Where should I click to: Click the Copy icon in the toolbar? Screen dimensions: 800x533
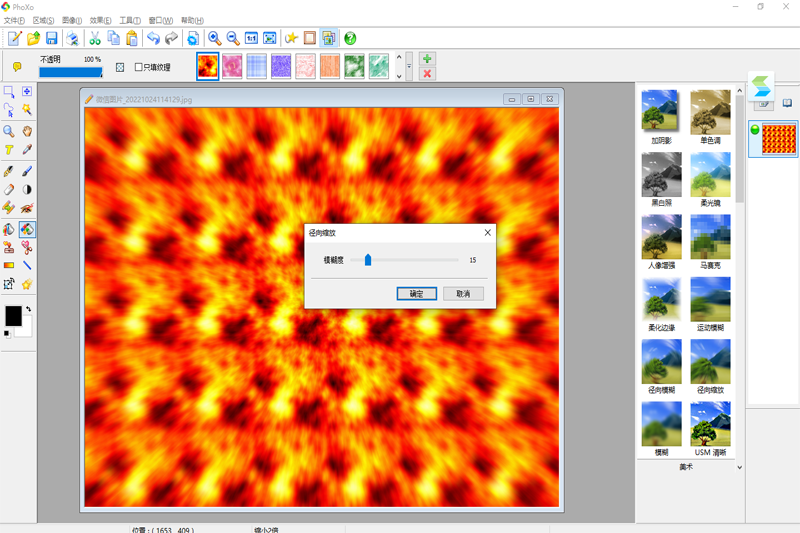(113, 38)
